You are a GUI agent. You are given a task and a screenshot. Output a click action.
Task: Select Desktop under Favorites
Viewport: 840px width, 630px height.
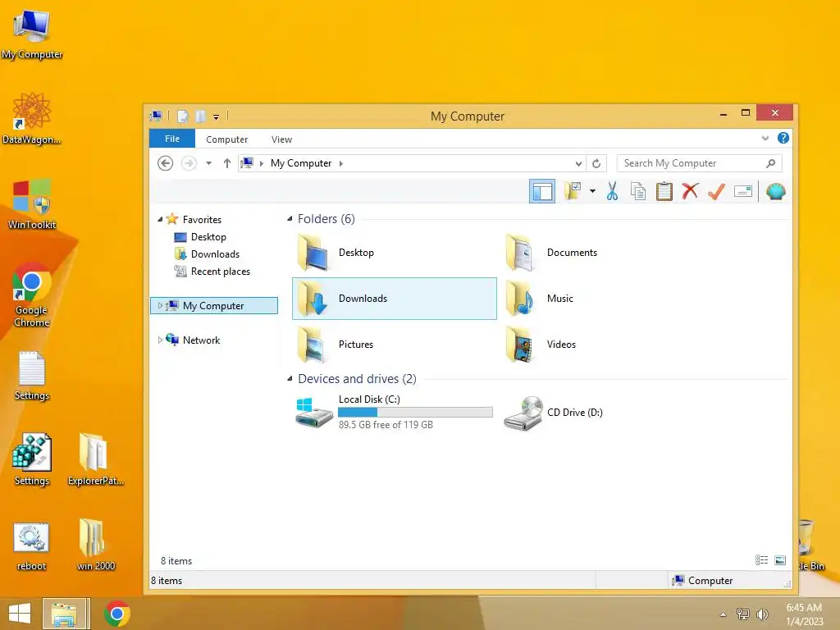208,237
